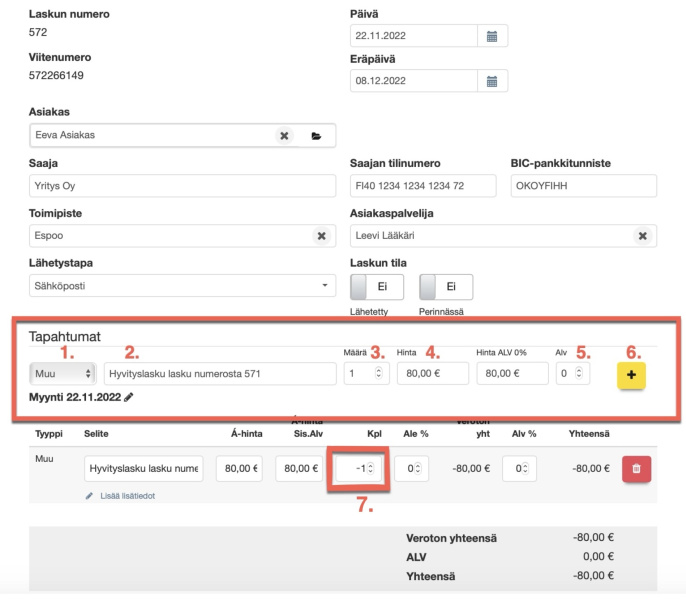The width and height of the screenshot is (686, 599).
Task: Clear the Leevi Lääkäri Asiakaspalvelija selection
Action: click(642, 236)
